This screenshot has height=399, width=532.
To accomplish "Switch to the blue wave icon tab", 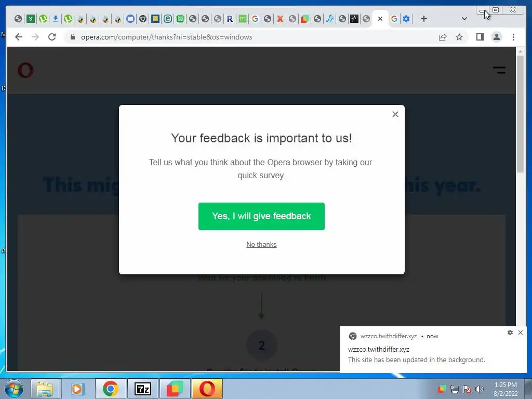I will tap(329, 19).
